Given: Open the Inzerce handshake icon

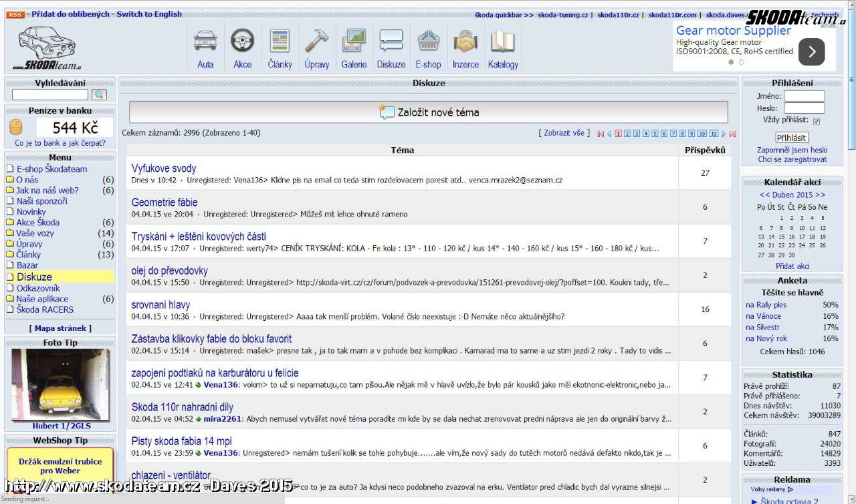Looking at the screenshot, I should click(465, 41).
